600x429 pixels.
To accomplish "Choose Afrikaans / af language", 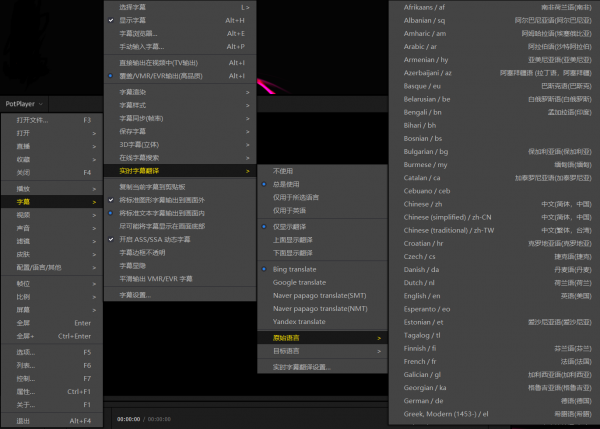I will coord(494,7).
